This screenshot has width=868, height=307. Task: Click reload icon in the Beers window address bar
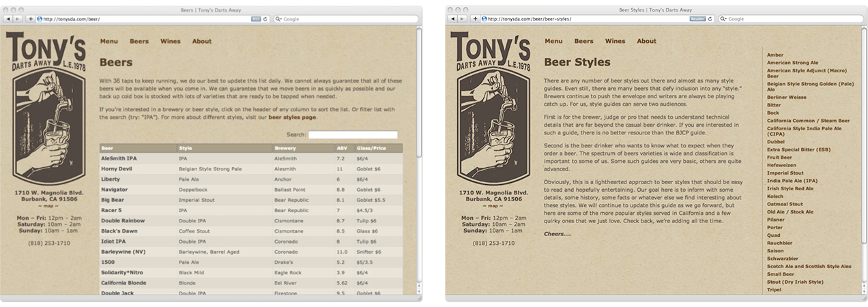coord(265,19)
